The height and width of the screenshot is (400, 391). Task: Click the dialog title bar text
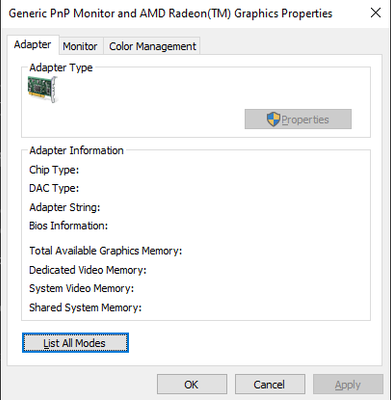click(170, 13)
